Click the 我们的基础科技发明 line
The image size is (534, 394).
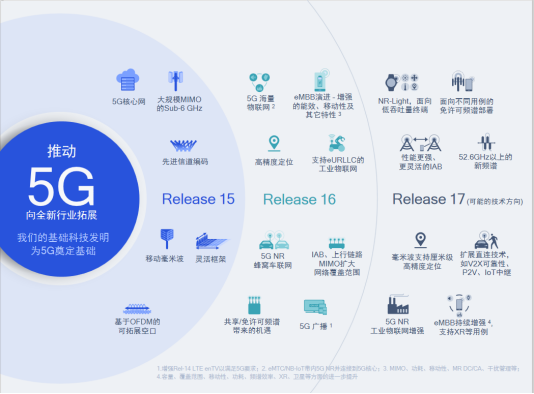(63, 238)
